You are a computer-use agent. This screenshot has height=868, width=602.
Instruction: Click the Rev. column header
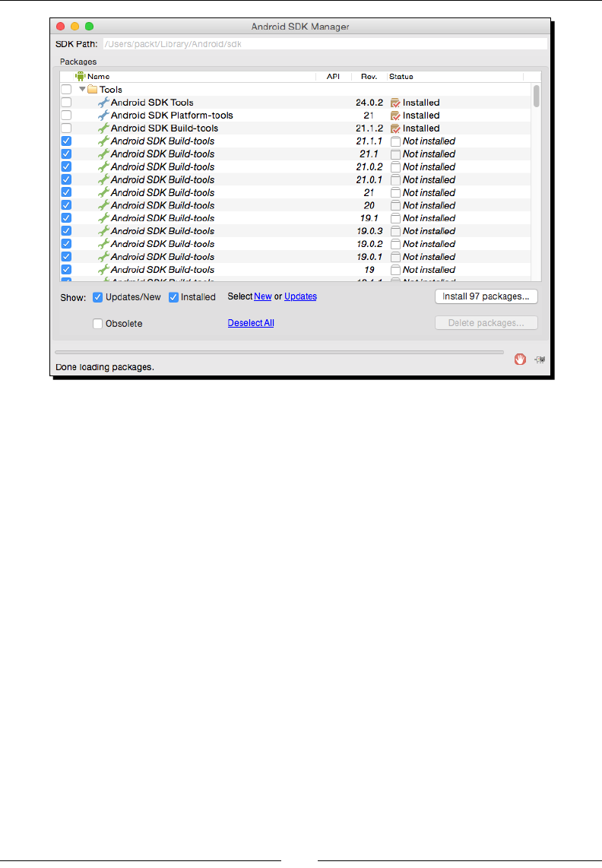[369, 77]
